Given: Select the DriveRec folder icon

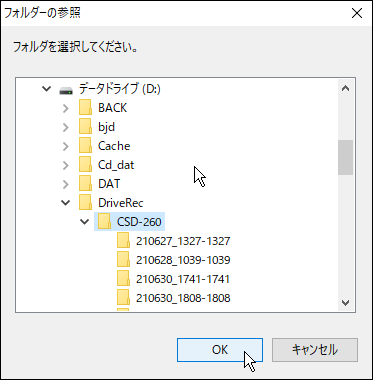Looking at the screenshot, I should tap(85, 203).
